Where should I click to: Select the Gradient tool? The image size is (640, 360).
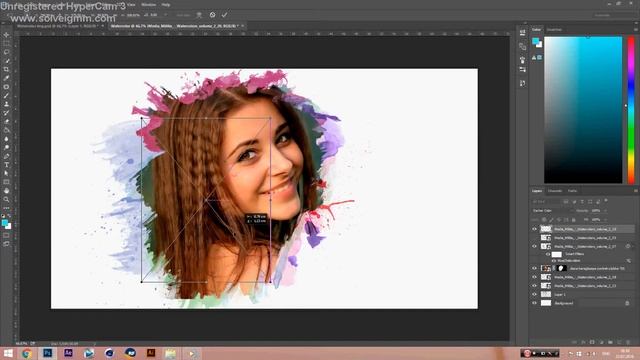(x=7, y=130)
